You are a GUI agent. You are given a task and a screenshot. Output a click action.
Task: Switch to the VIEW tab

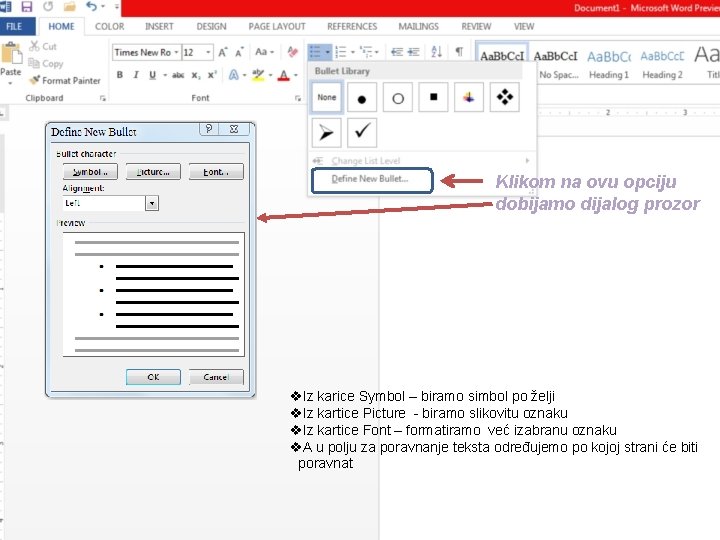coord(524,27)
